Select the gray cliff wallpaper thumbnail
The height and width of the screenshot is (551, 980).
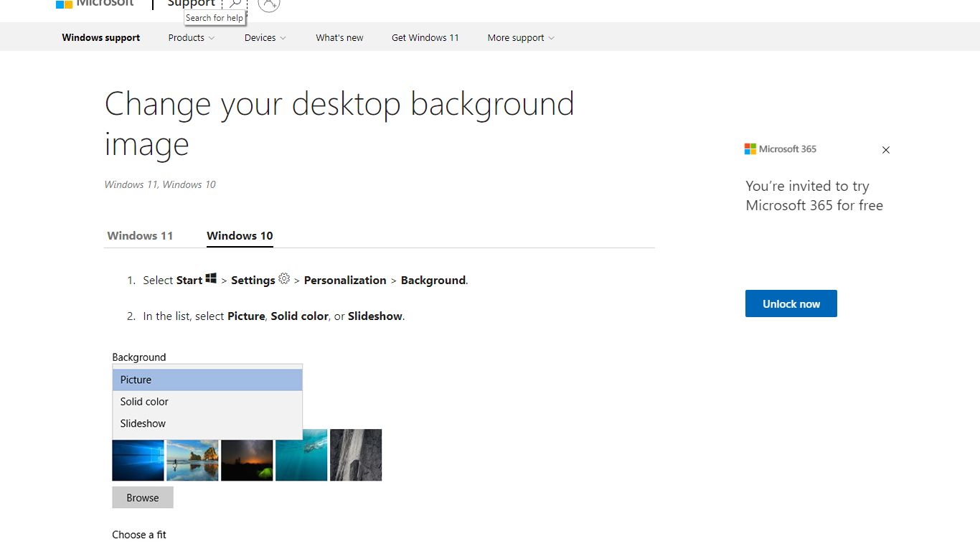click(356, 455)
